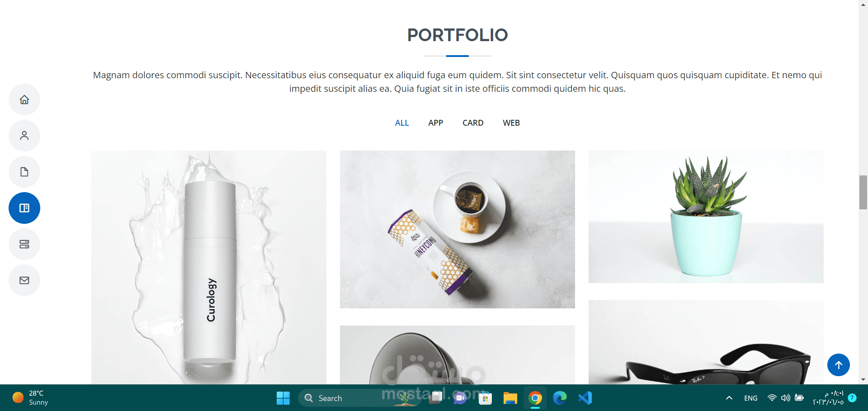Screen dimensions: 868x411
Task: Expand hidden system tray icons chevron
Action: click(x=729, y=398)
